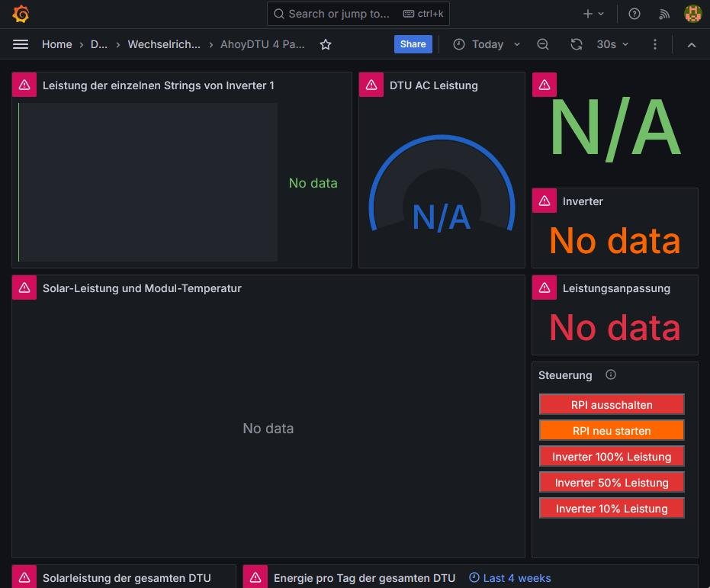Screen dimensions: 710x588
Task: Open the Today time range picker
Action: click(487, 44)
